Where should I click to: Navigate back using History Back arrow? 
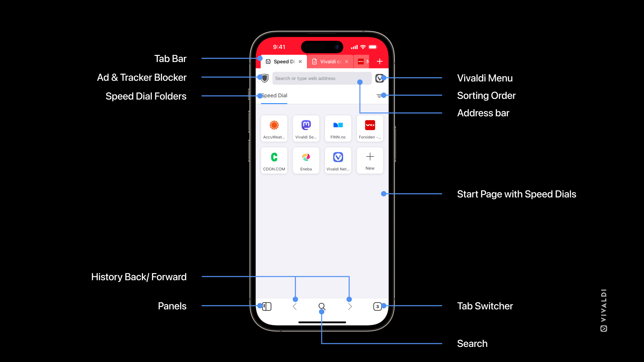point(294,306)
